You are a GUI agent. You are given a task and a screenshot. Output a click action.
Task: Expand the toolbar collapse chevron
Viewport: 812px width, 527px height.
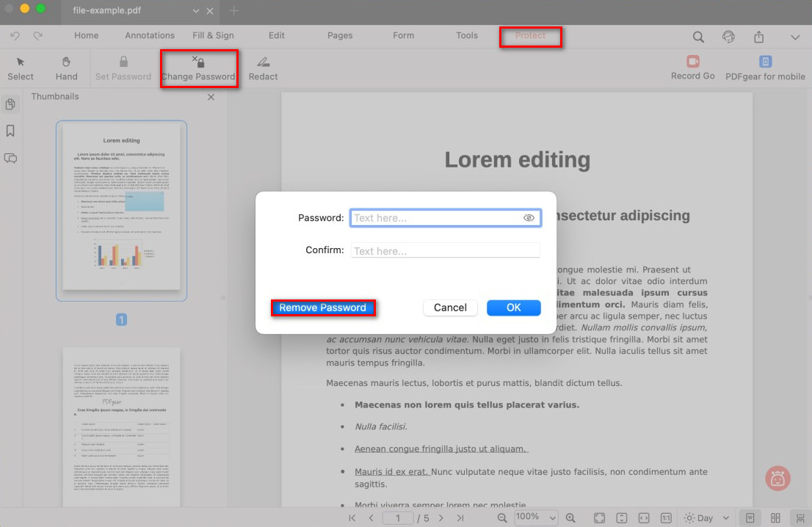pyautogui.click(x=795, y=37)
